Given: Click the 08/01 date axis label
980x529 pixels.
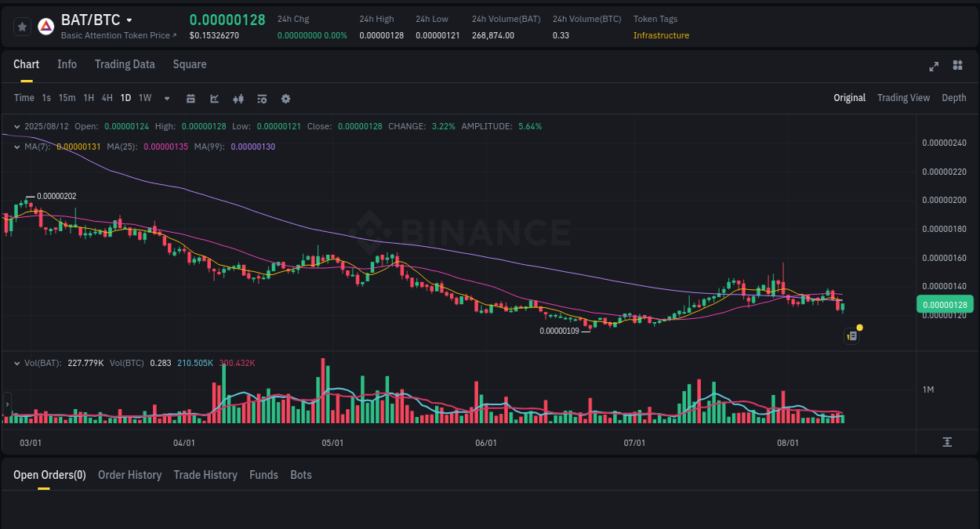Looking at the screenshot, I should (788, 443).
